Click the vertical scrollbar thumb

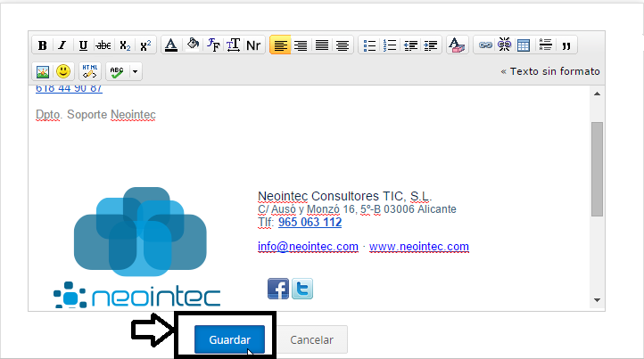coord(598,169)
